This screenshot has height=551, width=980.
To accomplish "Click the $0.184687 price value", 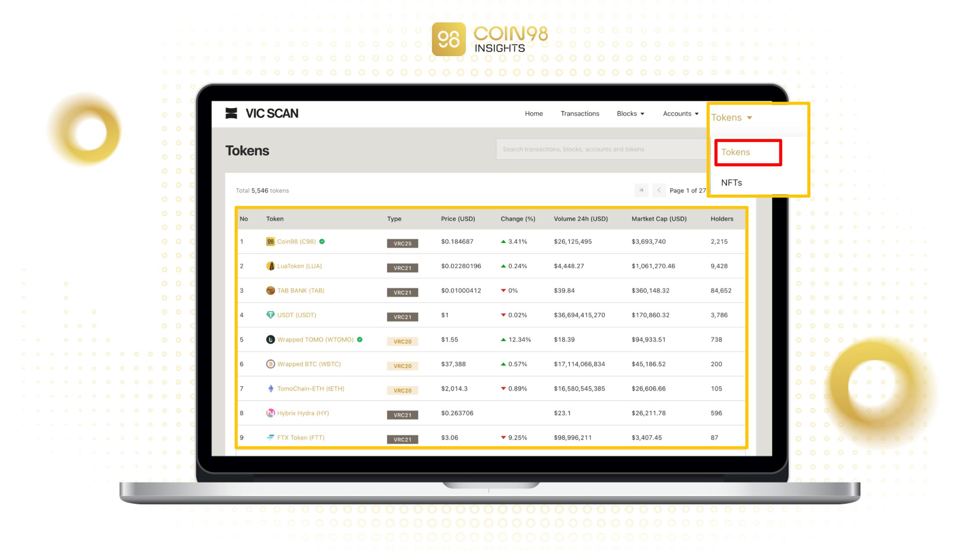I will [457, 242].
